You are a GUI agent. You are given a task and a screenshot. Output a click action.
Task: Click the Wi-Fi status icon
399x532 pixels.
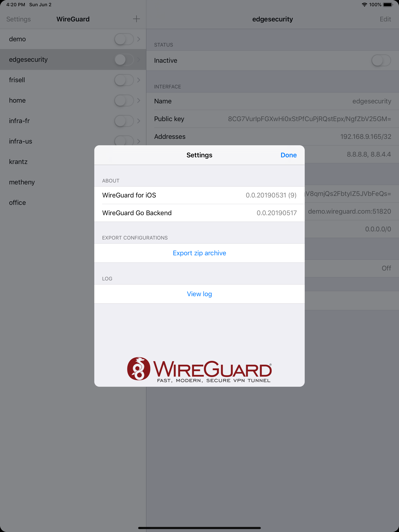click(x=364, y=4)
